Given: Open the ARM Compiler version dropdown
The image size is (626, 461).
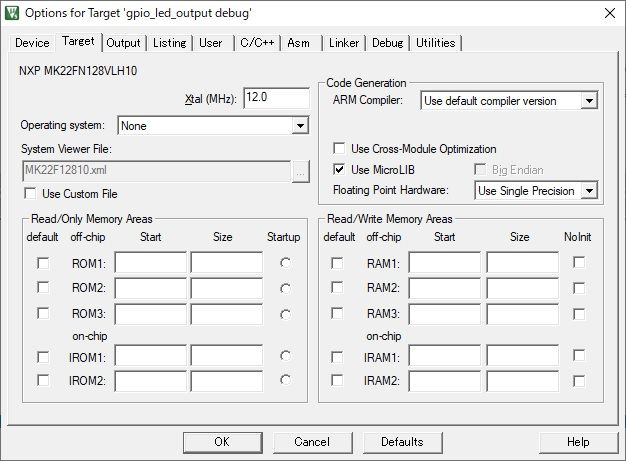Looking at the screenshot, I should [509, 101].
